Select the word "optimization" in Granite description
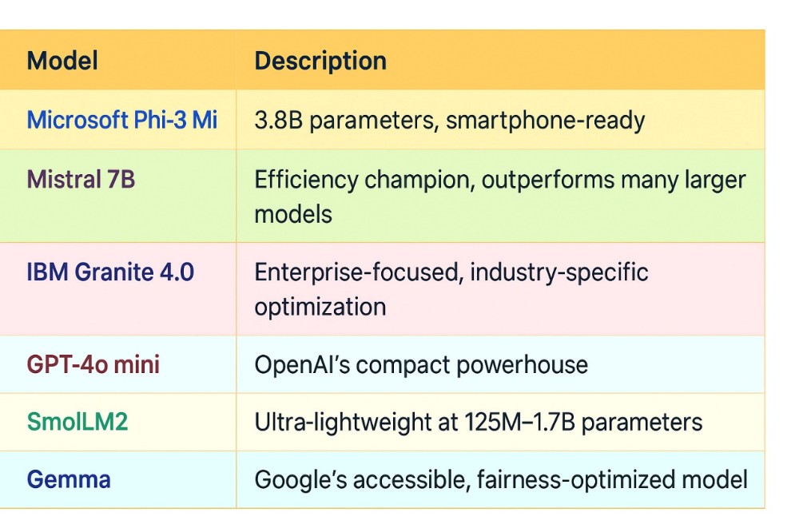Screen dimensions: 799x532 click(x=320, y=307)
